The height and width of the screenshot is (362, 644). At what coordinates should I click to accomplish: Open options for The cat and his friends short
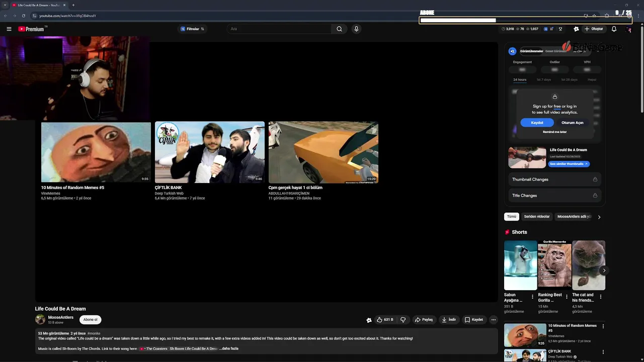600,297
